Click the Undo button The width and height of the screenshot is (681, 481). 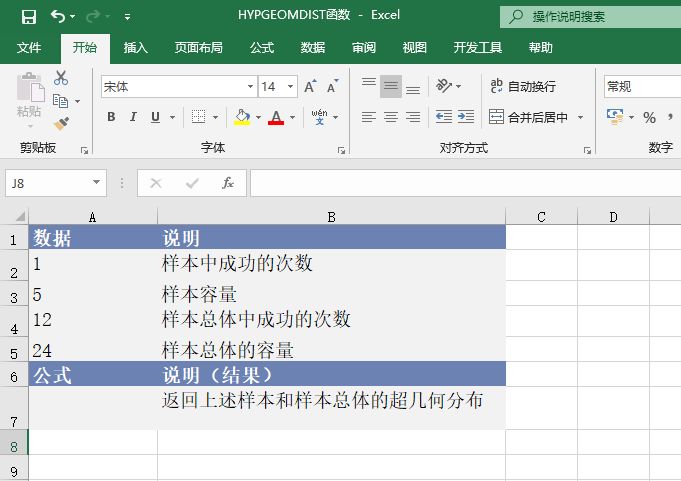click(x=58, y=16)
